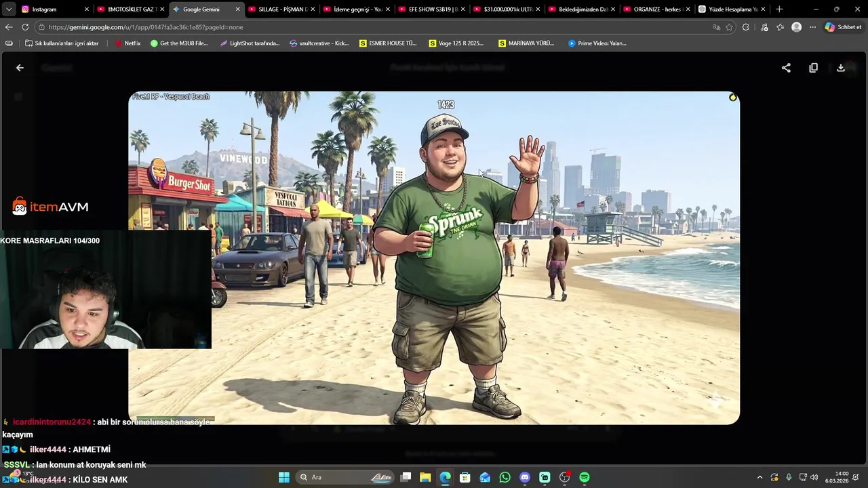Close the Instagram tab
Screen dimensions: 868x488
(86, 9)
